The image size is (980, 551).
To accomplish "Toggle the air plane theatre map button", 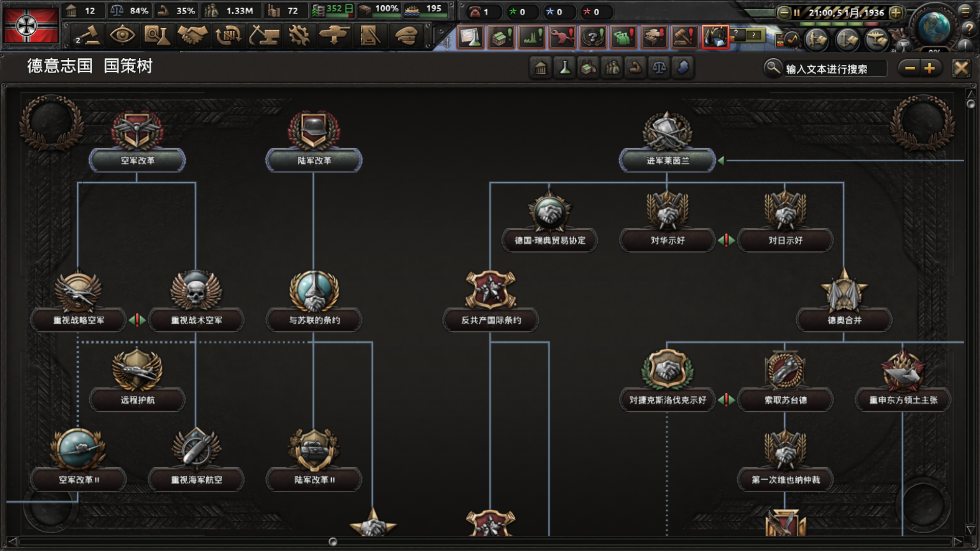I will tap(877, 39).
